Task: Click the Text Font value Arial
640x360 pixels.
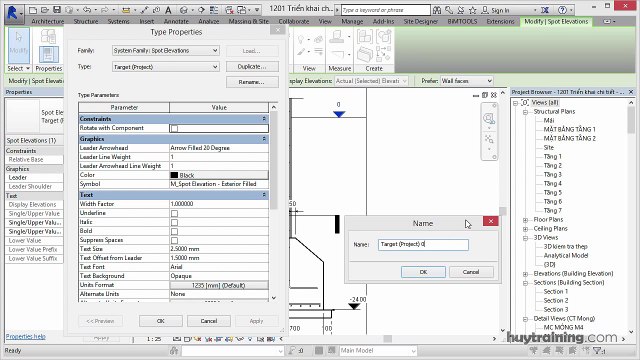Action: [219, 267]
